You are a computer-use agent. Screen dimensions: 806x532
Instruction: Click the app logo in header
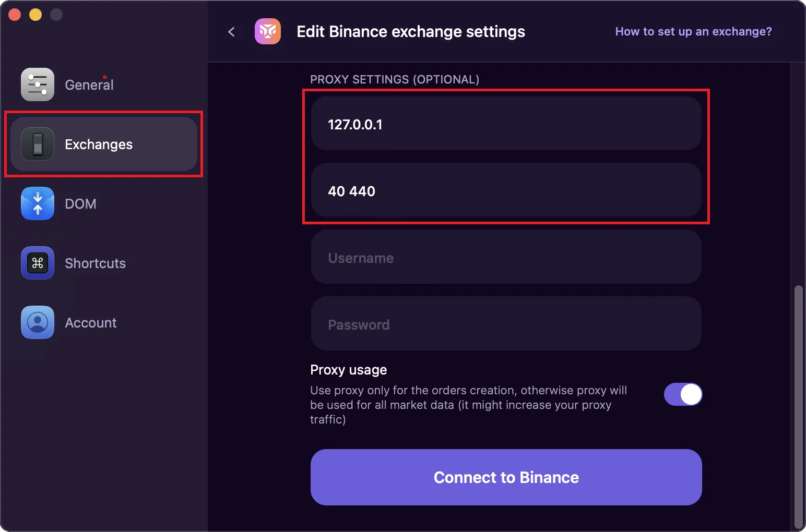268,31
